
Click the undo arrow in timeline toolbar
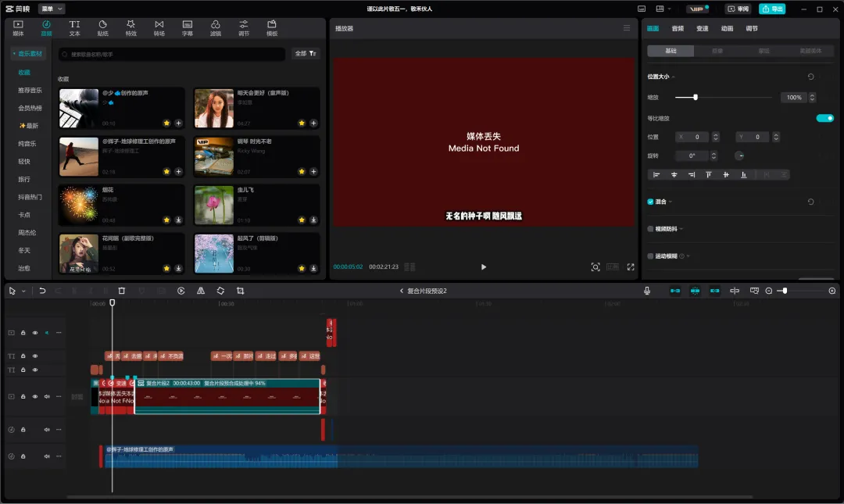42,291
